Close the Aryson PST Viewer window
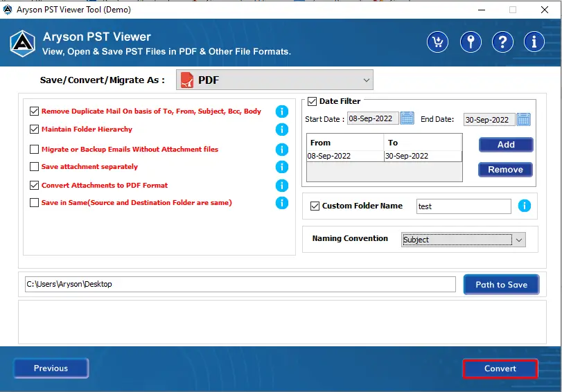The height and width of the screenshot is (392, 562). point(545,10)
